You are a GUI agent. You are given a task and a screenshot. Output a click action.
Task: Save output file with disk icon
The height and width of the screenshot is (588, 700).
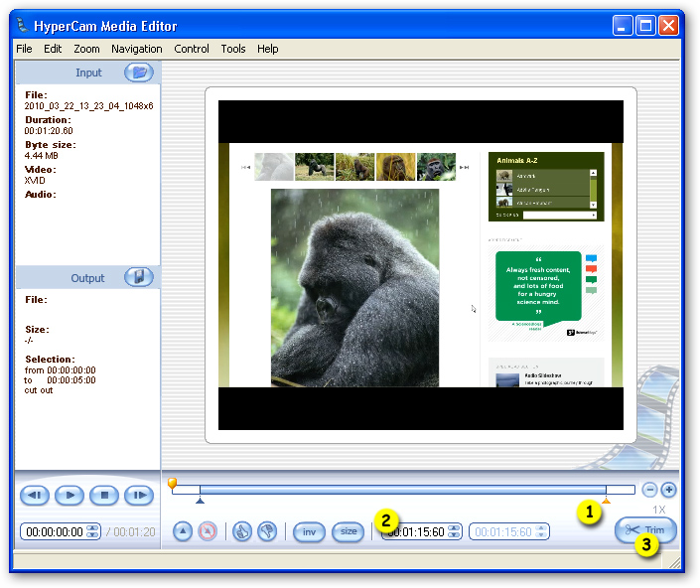139,277
